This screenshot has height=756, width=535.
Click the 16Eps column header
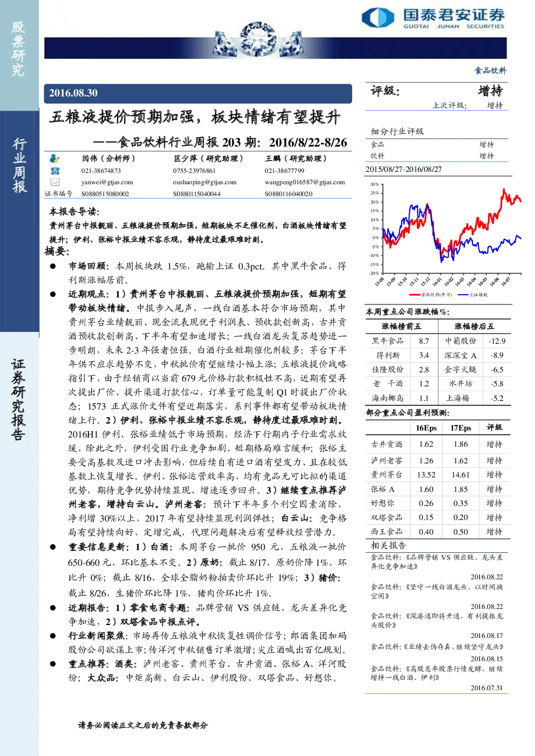click(426, 428)
